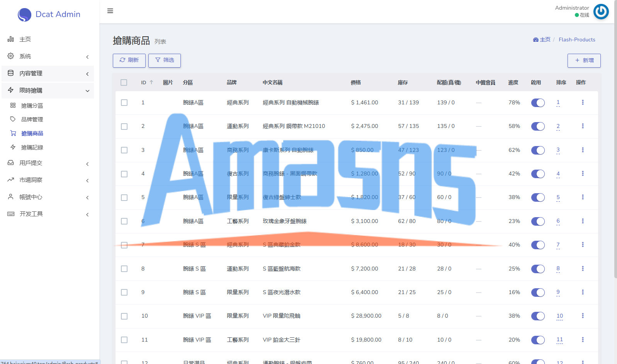Open three-dot menu for ID 10
The height and width of the screenshot is (364, 617).
pyautogui.click(x=583, y=316)
